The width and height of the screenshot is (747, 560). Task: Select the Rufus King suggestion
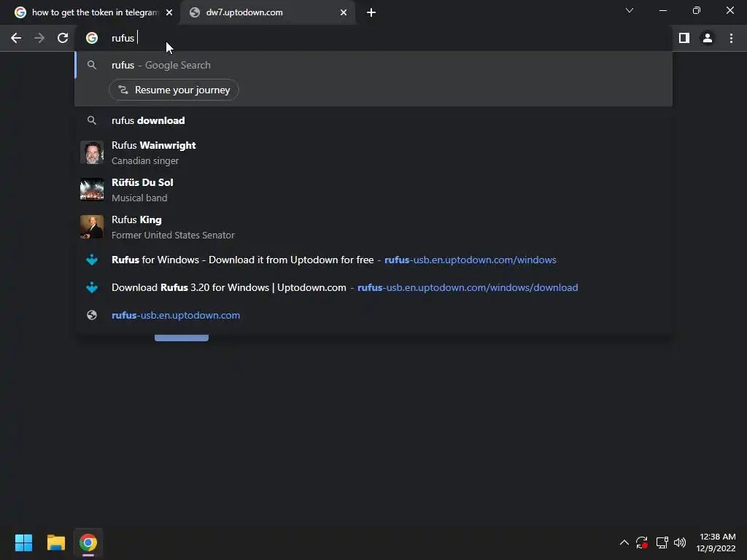pos(373,227)
